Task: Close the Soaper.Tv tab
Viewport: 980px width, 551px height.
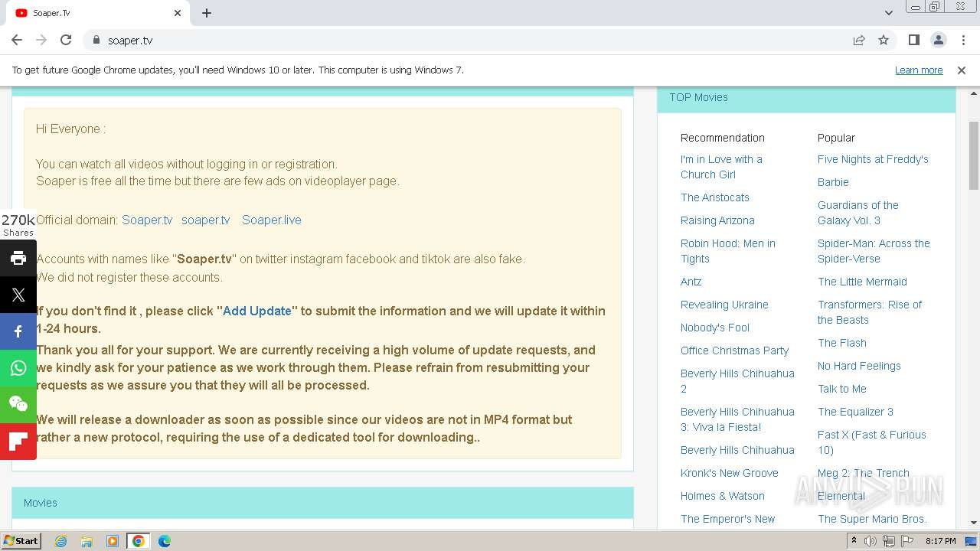Action: 178,13
